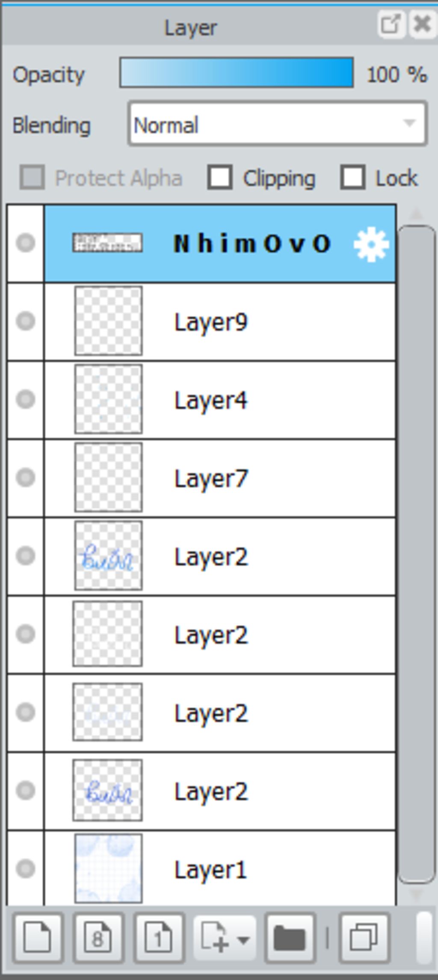Duplicate the selected layer
The height and width of the screenshot is (980, 438).
[x=364, y=938]
